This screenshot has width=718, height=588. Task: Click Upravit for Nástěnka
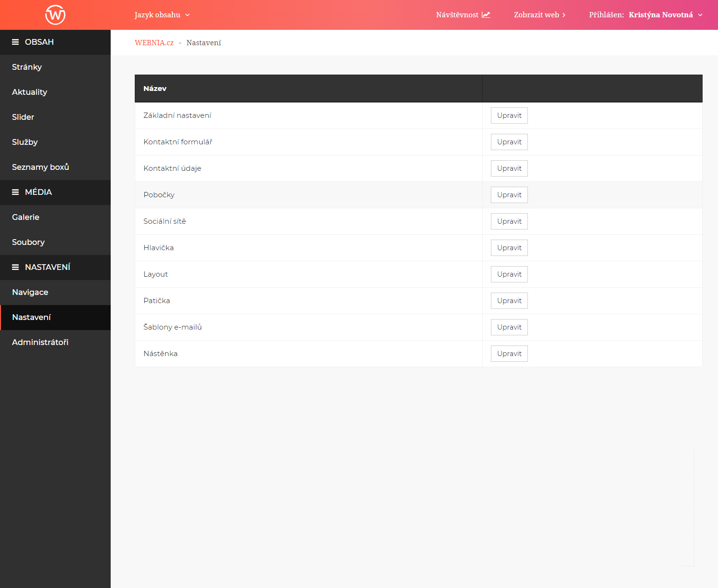coord(509,354)
